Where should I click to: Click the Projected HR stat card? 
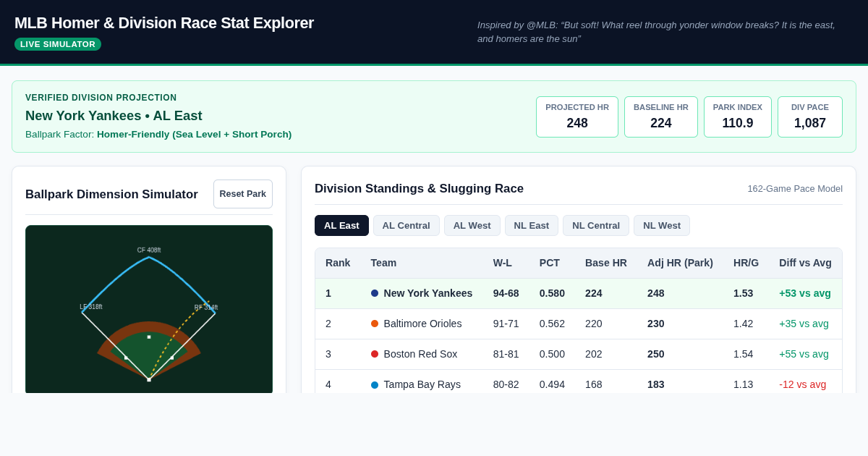point(577,117)
